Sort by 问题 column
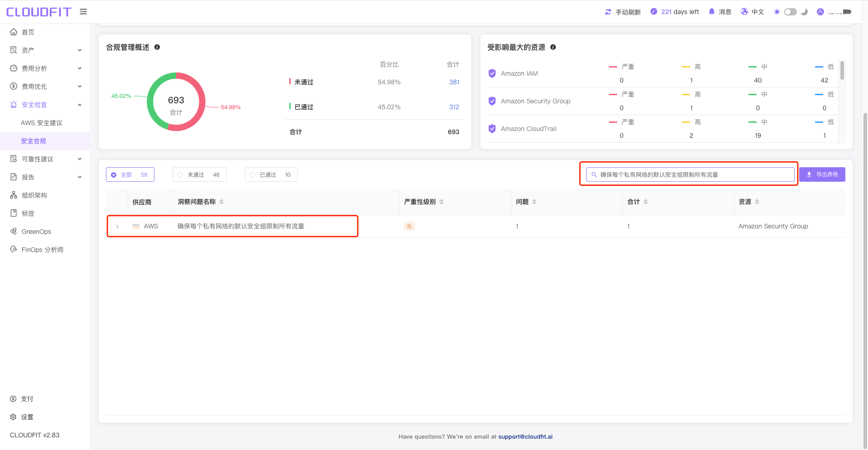The width and height of the screenshot is (868, 450). pyautogui.click(x=534, y=202)
